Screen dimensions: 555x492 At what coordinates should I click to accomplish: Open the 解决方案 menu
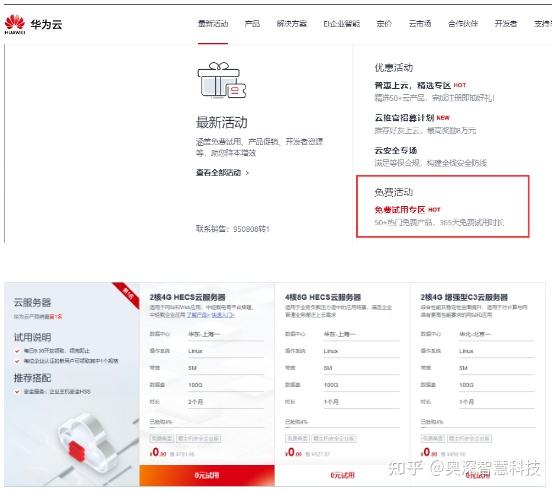pos(292,24)
